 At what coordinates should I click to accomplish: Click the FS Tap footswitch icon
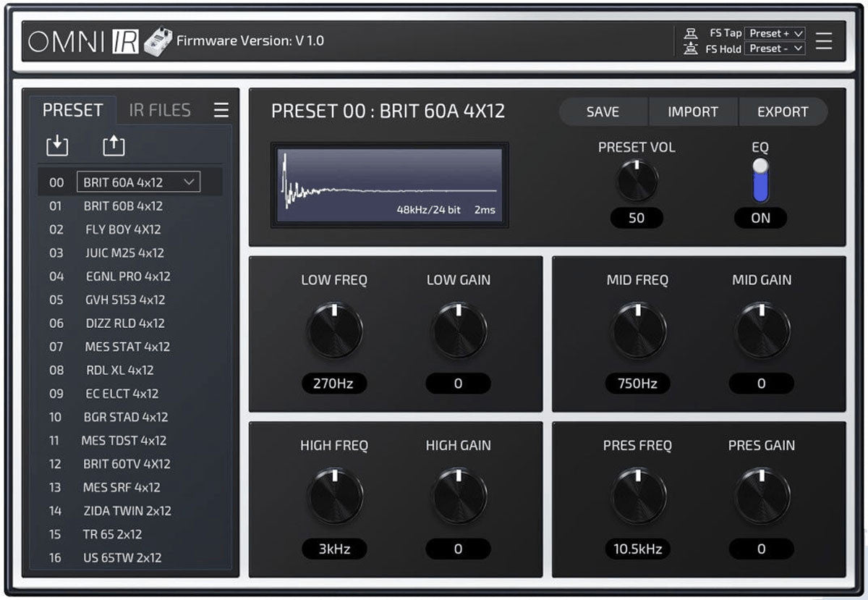691,33
